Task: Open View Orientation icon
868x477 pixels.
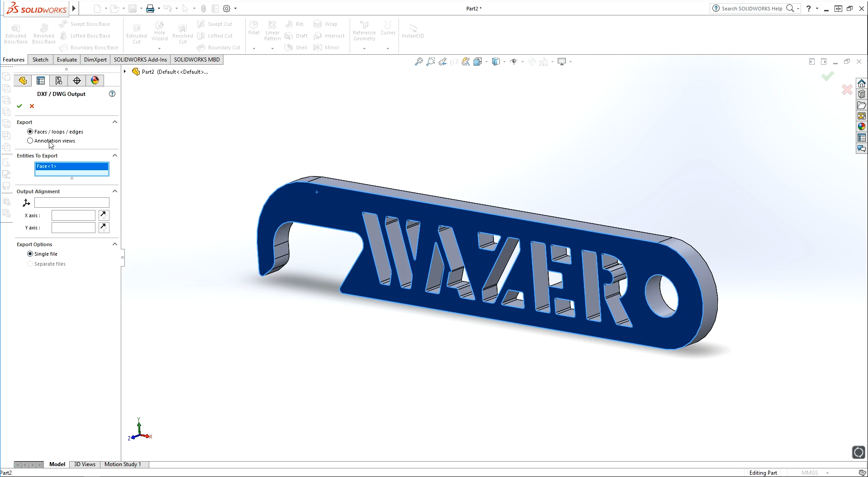Action: coord(478,62)
